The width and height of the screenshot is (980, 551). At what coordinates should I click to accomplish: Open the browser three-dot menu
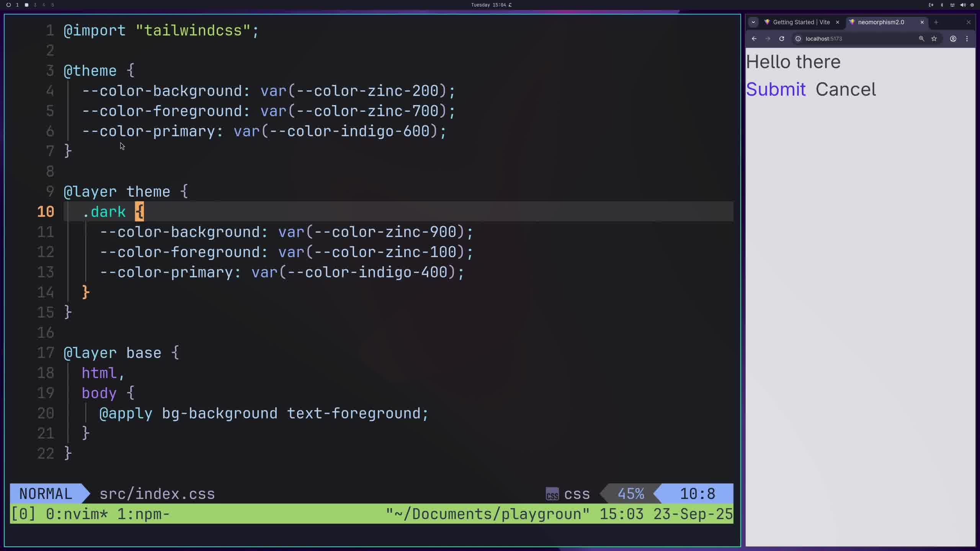coord(967,39)
